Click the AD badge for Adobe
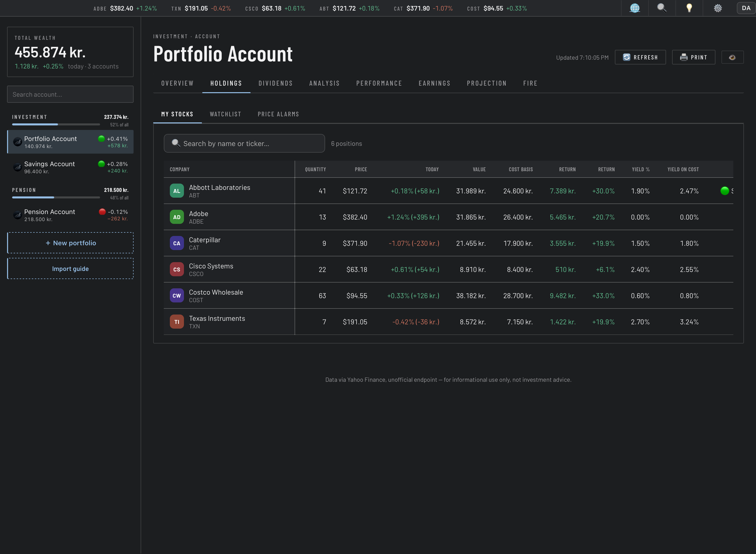756x554 pixels. click(x=176, y=217)
